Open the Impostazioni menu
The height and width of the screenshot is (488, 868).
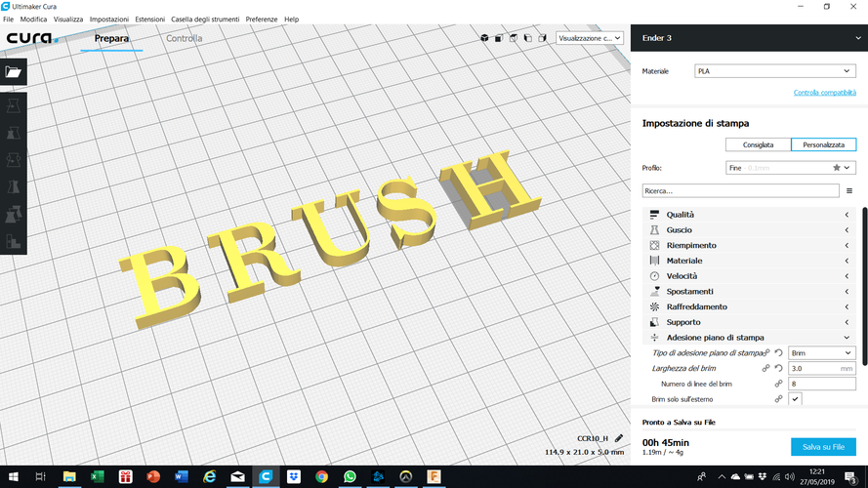pyautogui.click(x=109, y=20)
